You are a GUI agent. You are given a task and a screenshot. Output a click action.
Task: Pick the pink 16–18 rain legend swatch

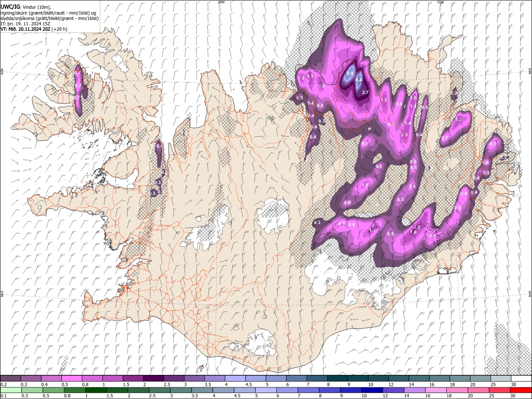point(436,390)
